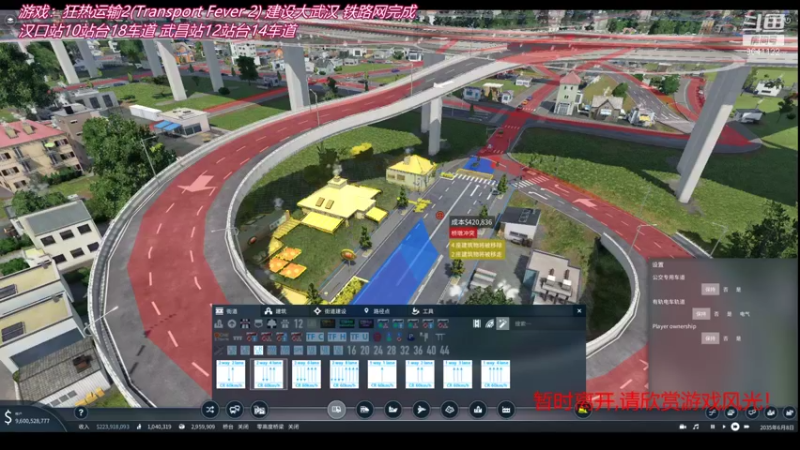The width and height of the screenshot is (800, 450).
Task: Open the 路径点 (waypoints) tab
Action: click(x=377, y=311)
